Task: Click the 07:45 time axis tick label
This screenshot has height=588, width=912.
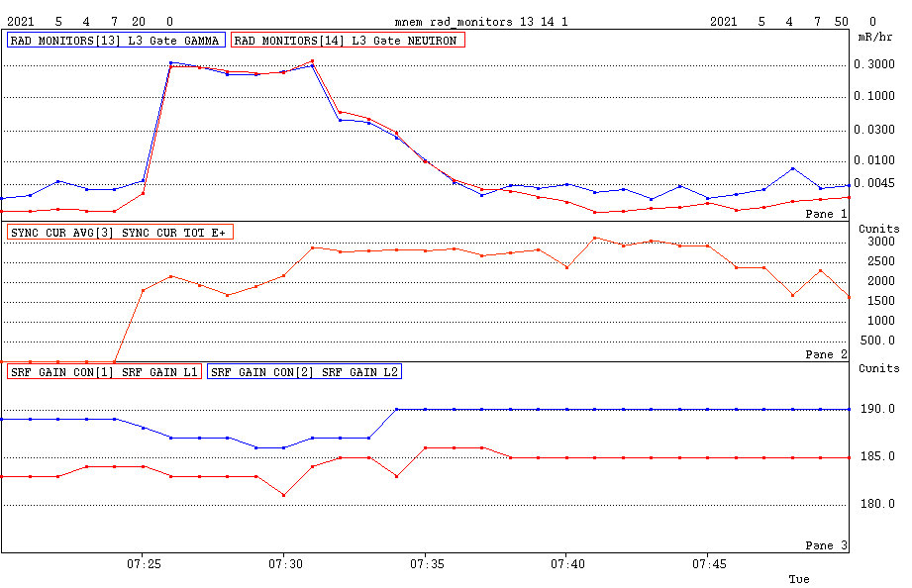Action: click(x=709, y=564)
